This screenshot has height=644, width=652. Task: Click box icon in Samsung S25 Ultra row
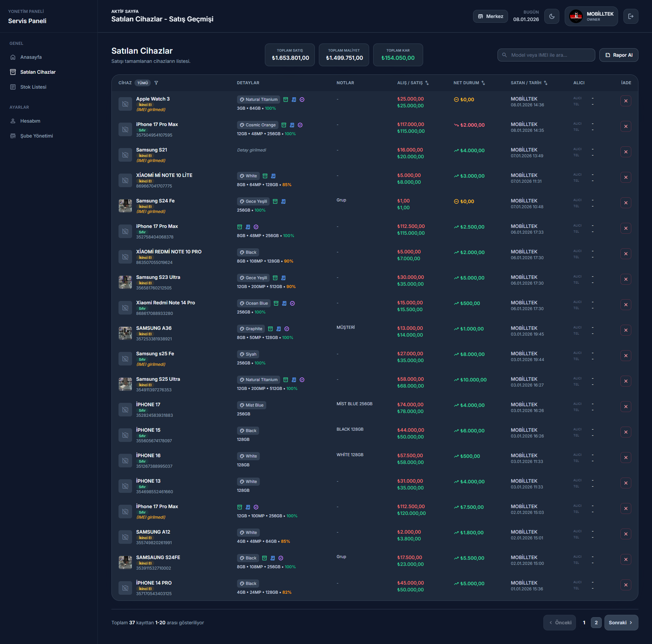click(286, 380)
